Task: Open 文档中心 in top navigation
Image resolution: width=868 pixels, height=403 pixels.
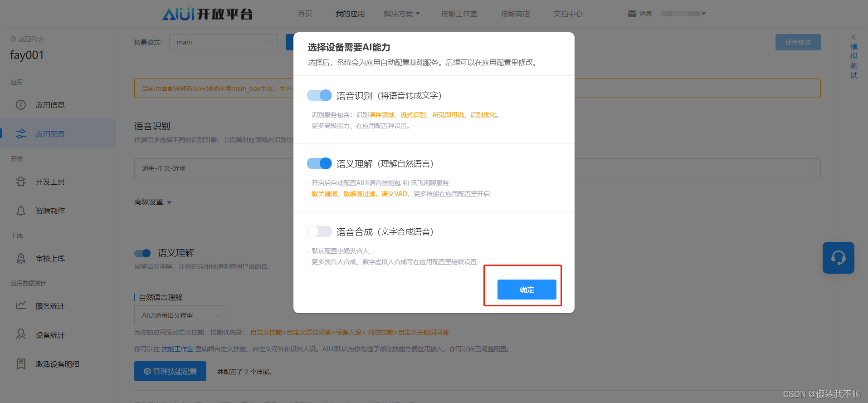Action: pyautogui.click(x=568, y=14)
